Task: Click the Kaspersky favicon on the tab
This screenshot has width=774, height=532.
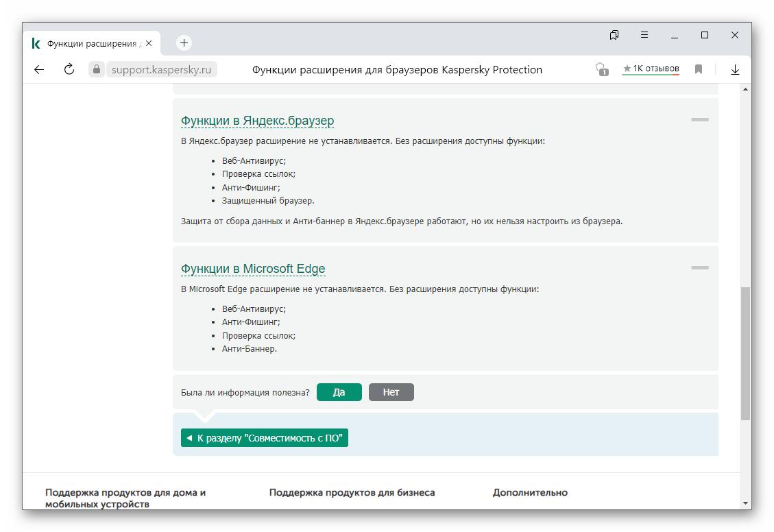Action: pyautogui.click(x=36, y=43)
